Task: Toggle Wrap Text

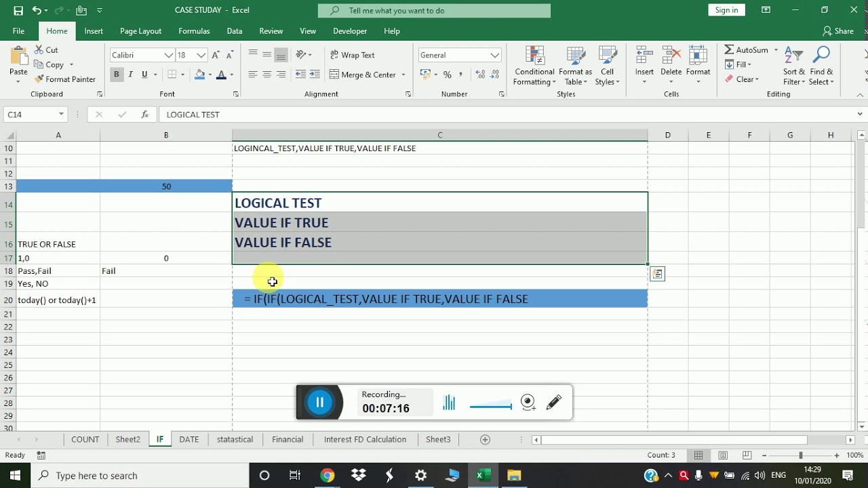Action: (x=352, y=55)
